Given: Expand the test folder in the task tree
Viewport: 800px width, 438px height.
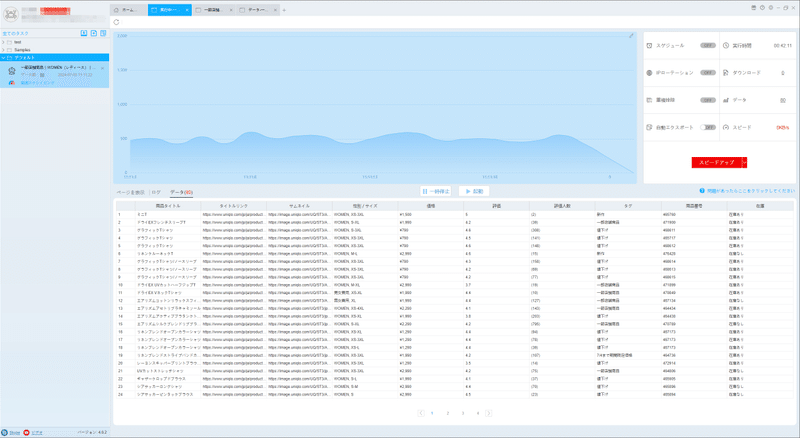Looking at the screenshot, I should pyautogui.click(x=3, y=42).
